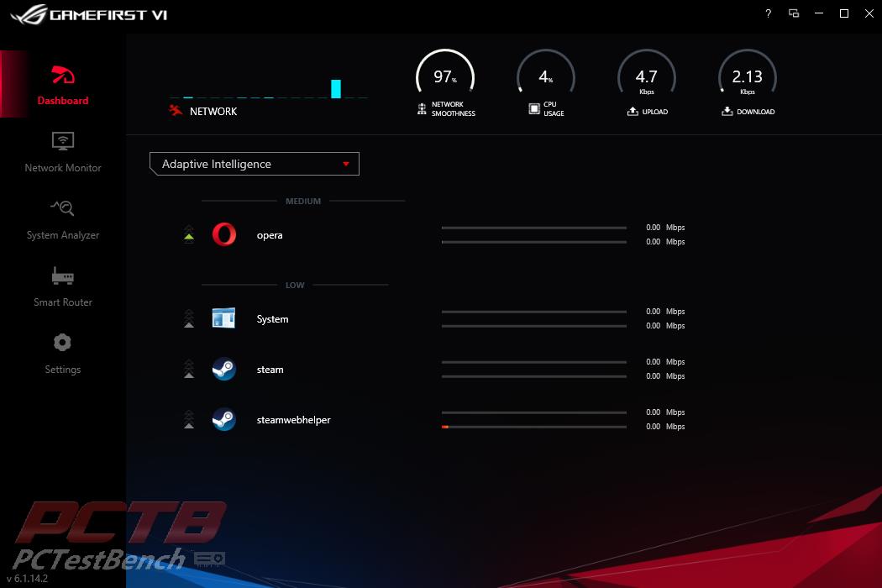This screenshot has height=588, width=882.
Task: Click the steam application icon
Action: tap(224, 369)
